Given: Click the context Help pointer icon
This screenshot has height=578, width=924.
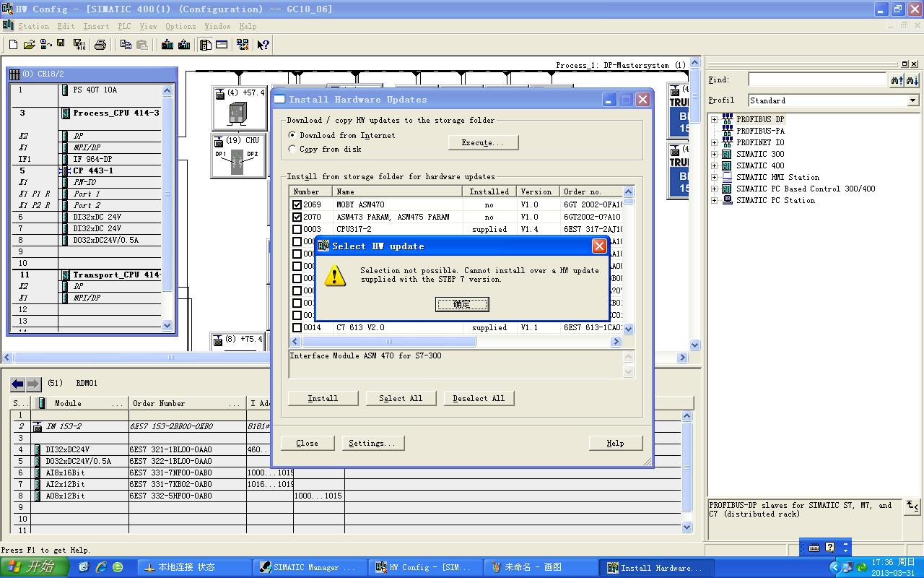Looking at the screenshot, I should pos(263,45).
